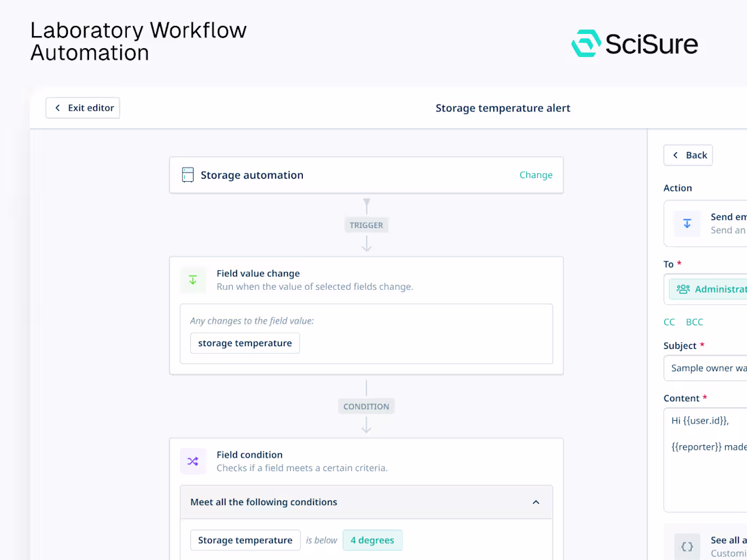The width and height of the screenshot is (747, 560).
Task: Add CC recipients
Action: pos(669,322)
